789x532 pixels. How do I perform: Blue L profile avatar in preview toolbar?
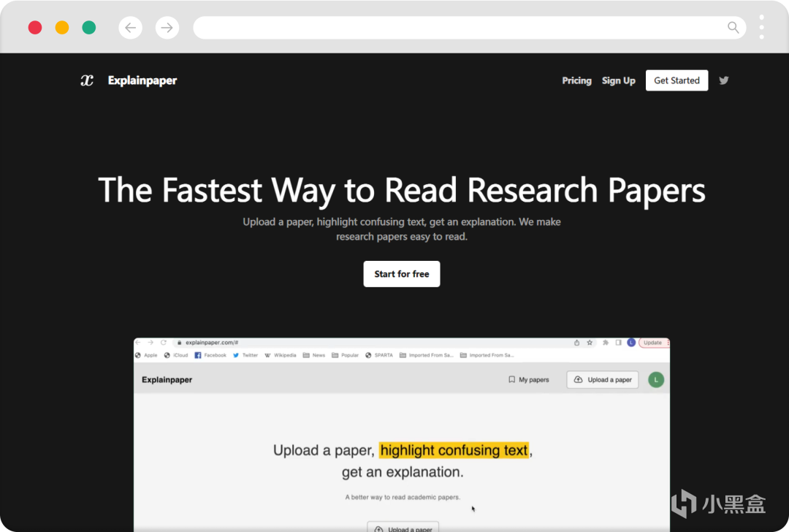(x=631, y=342)
